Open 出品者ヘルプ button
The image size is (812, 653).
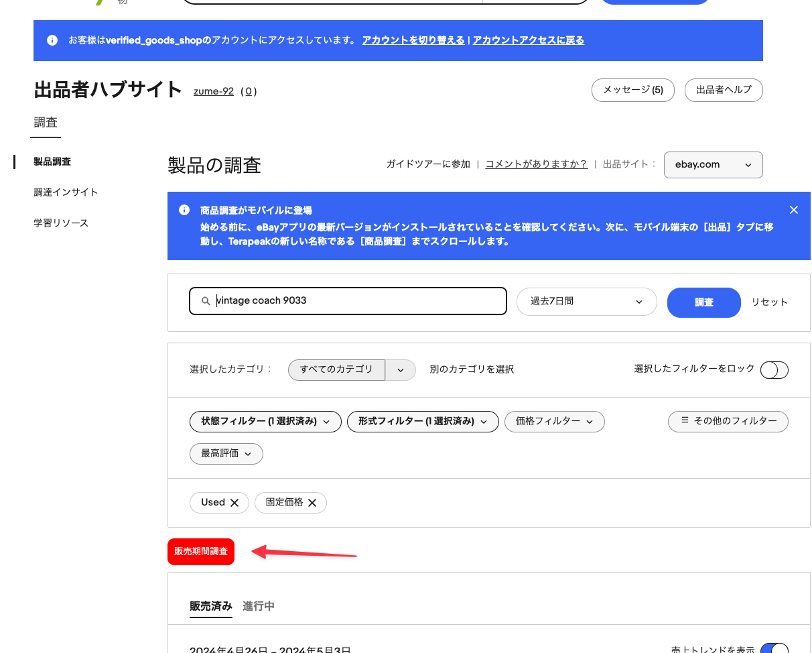[724, 90]
